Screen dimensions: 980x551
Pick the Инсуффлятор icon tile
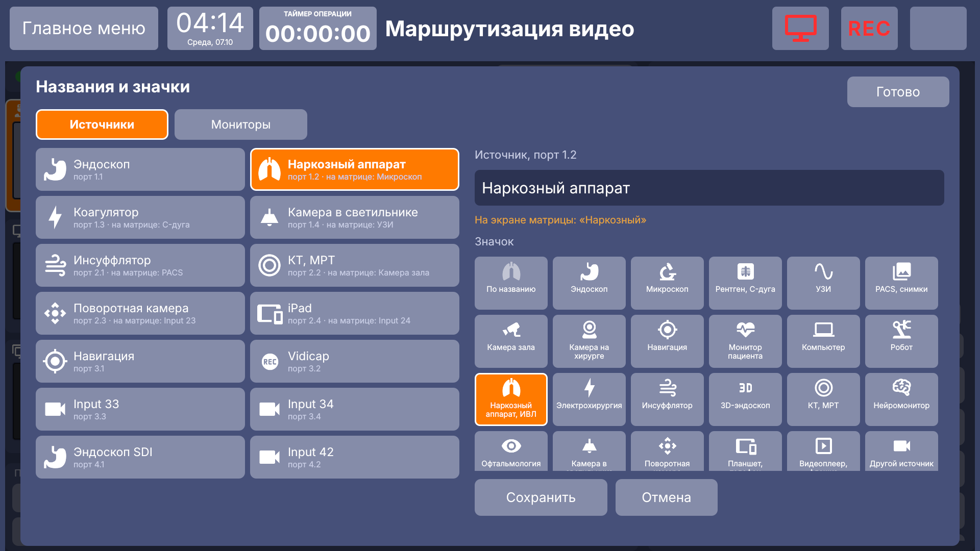point(667,399)
